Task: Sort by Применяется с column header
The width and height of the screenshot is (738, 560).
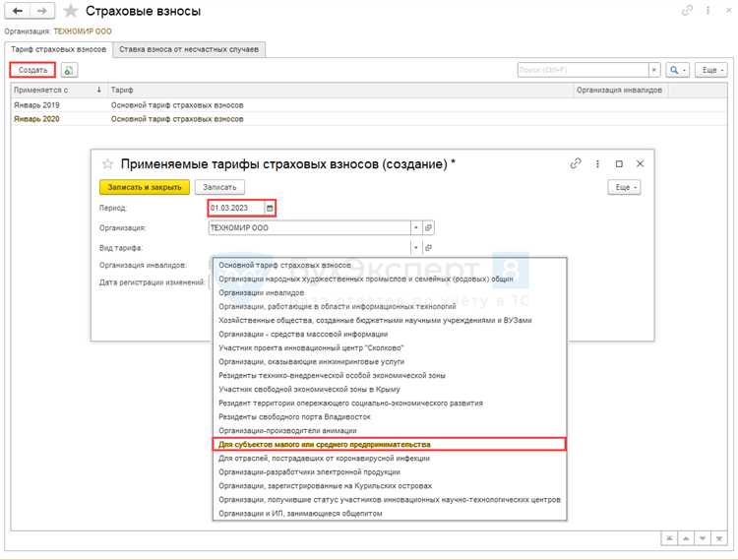Action: pyautogui.click(x=58, y=90)
